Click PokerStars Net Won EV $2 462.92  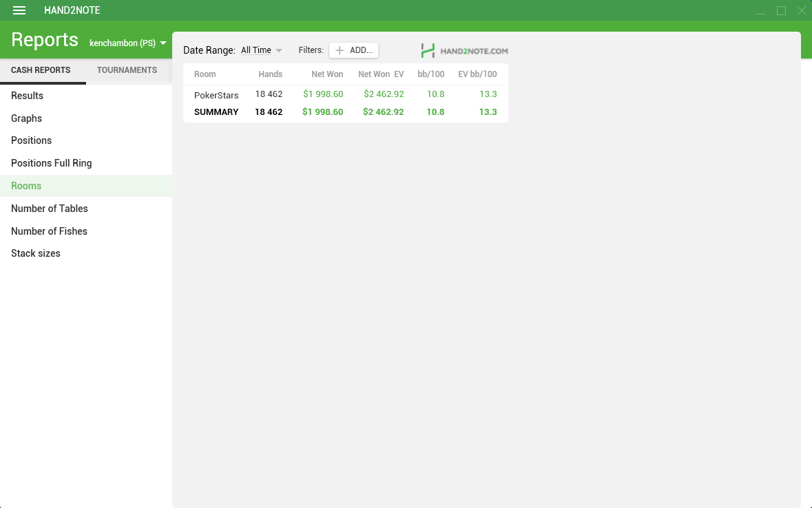(x=384, y=94)
